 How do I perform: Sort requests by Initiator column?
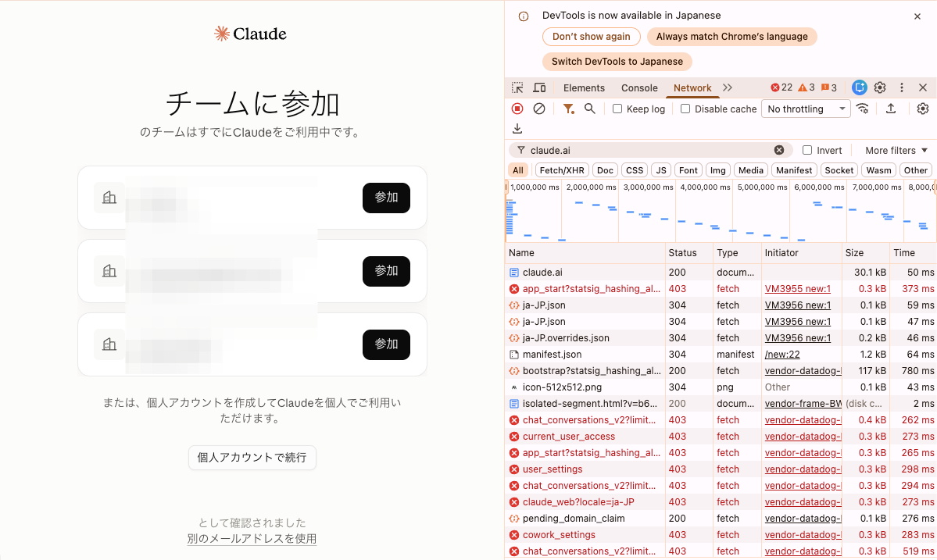[x=801, y=253]
